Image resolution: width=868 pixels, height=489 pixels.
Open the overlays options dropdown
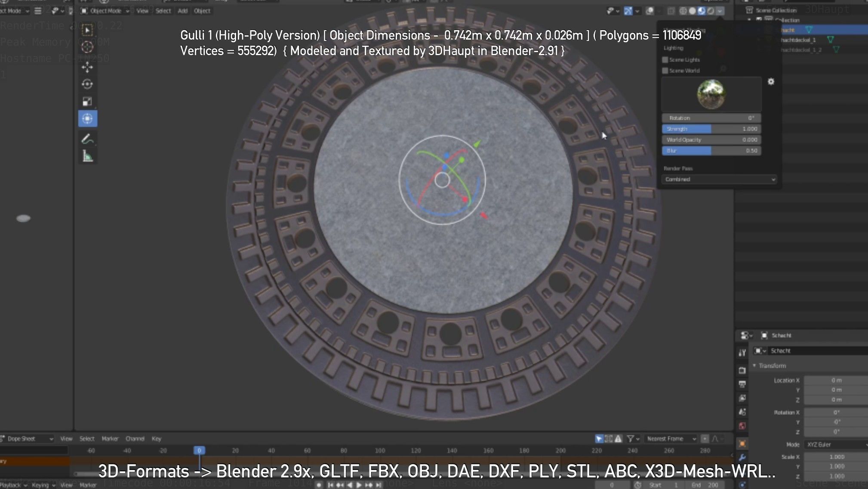(x=659, y=11)
